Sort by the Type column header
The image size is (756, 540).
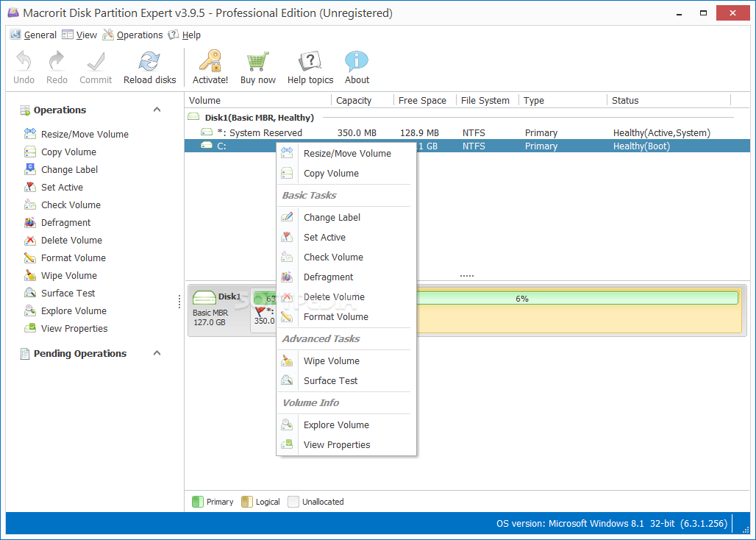click(563, 100)
